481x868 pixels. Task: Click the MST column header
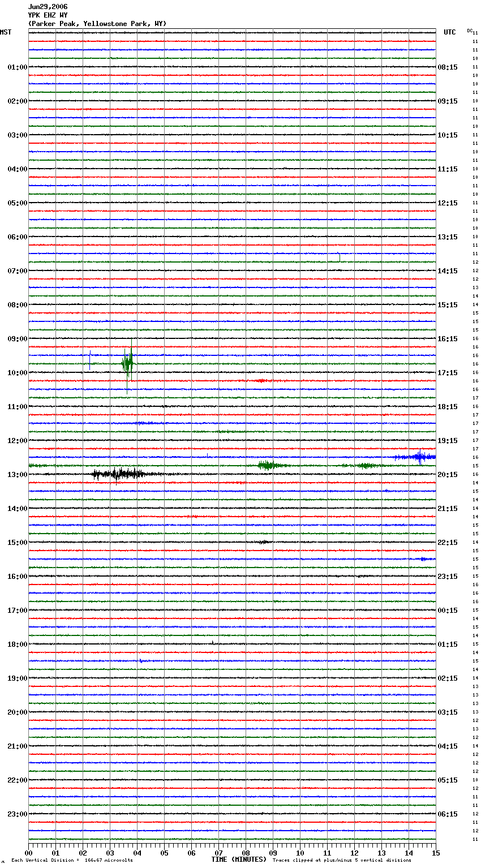[6, 32]
